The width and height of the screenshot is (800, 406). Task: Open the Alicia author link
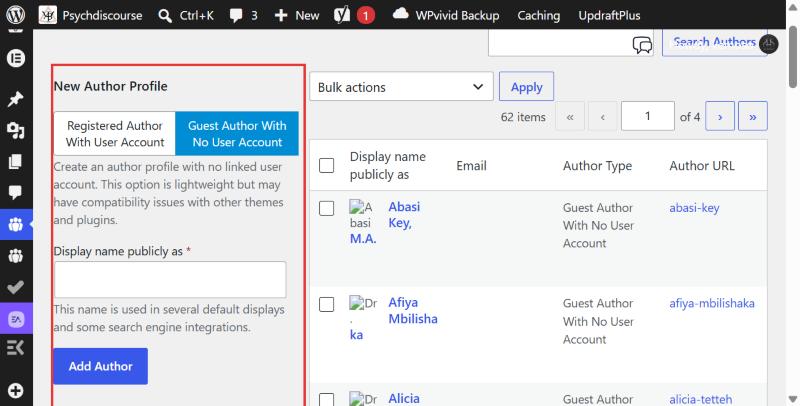(404, 398)
